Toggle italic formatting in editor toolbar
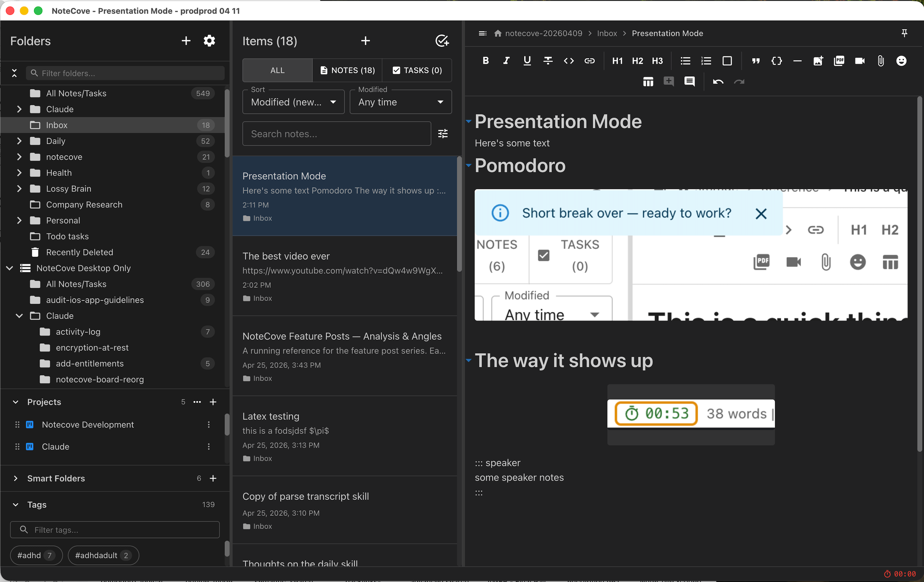This screenshot has height=582, width=924. click(x=507, y=61)
